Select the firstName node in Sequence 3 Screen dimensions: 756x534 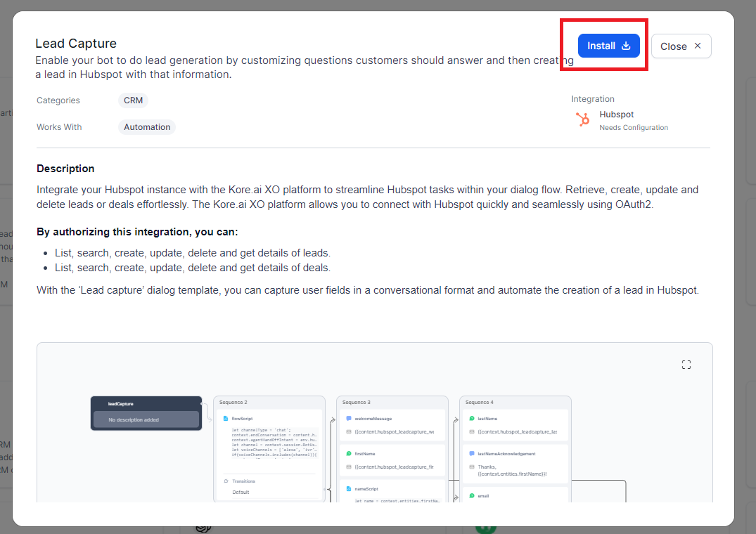tap(392, 460)
